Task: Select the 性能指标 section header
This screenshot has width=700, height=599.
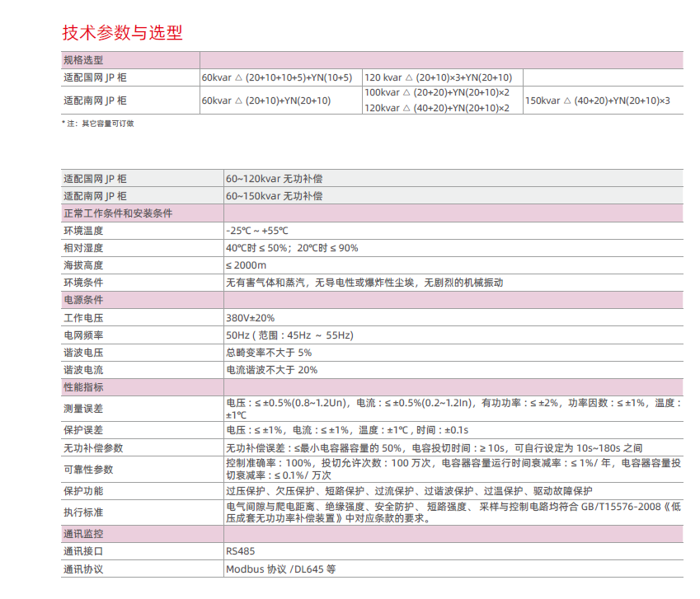Action: (83, 386)
